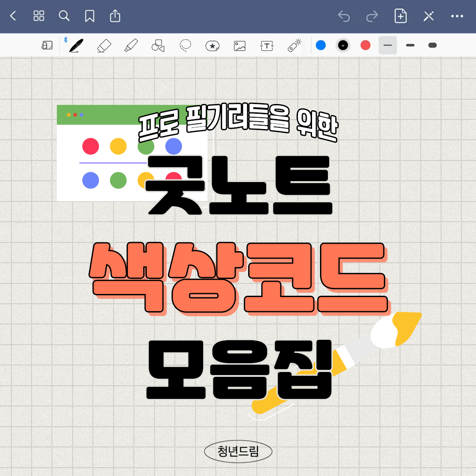Open search with the magnifier icon
Screen dimensions: 476x476
pos(64,16)
